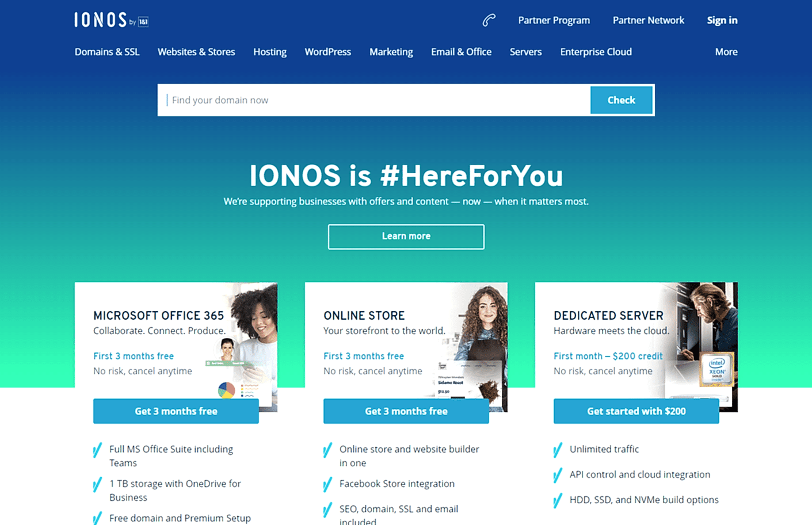The image size is (812, 525).
Task: Click the Check domain button
Action: [622, 100]
